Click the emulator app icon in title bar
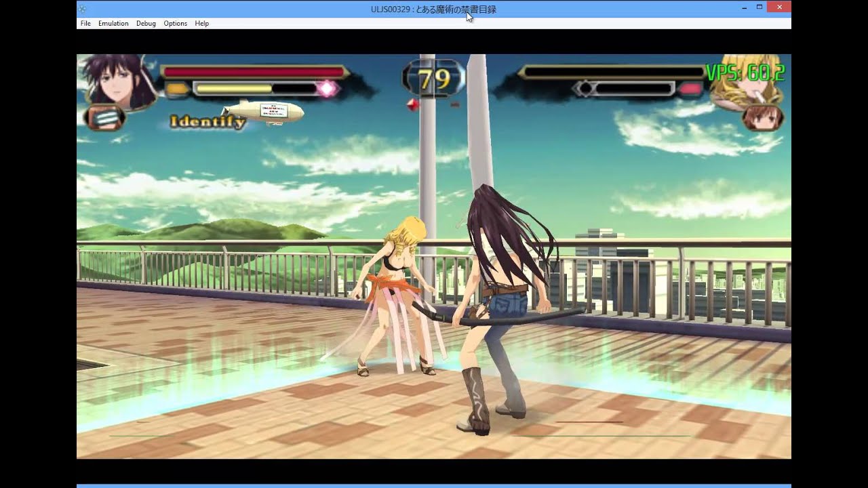The height and width of the screenshot is (488, 868). pos(82,9)
